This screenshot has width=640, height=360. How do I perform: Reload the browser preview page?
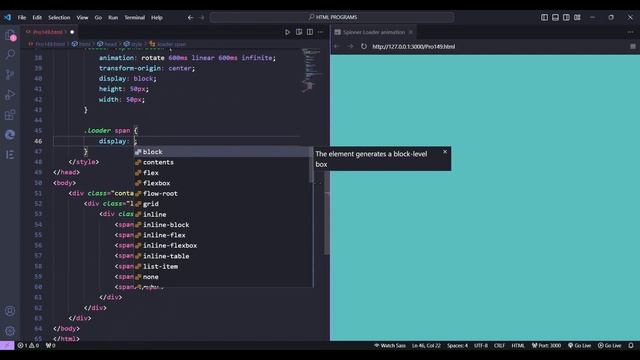pos(364,47)
